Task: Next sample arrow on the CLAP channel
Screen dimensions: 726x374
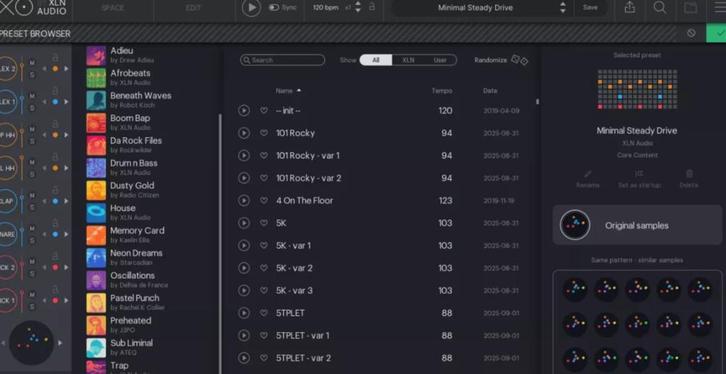Action: tap(66, 201)
